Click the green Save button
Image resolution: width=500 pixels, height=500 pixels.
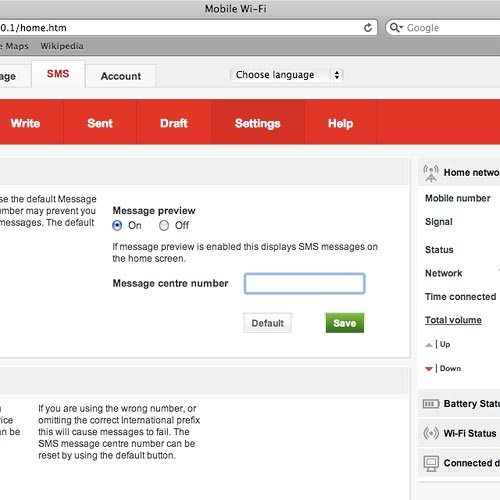click(345, 323)
